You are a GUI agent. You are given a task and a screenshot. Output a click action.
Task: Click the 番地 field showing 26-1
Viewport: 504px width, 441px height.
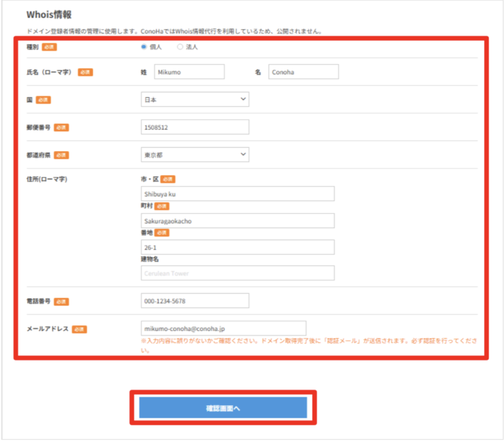coord(237,247)
